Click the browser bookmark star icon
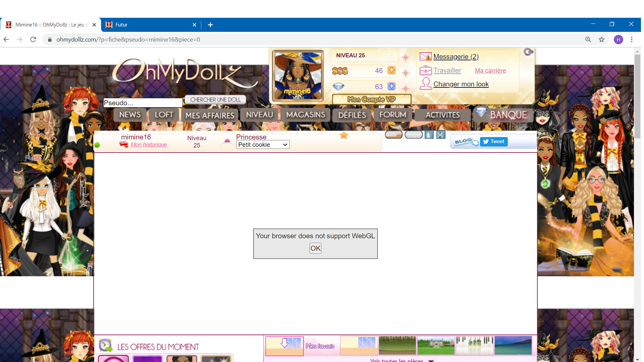644x362 pixels. click(x=601, y=40)
